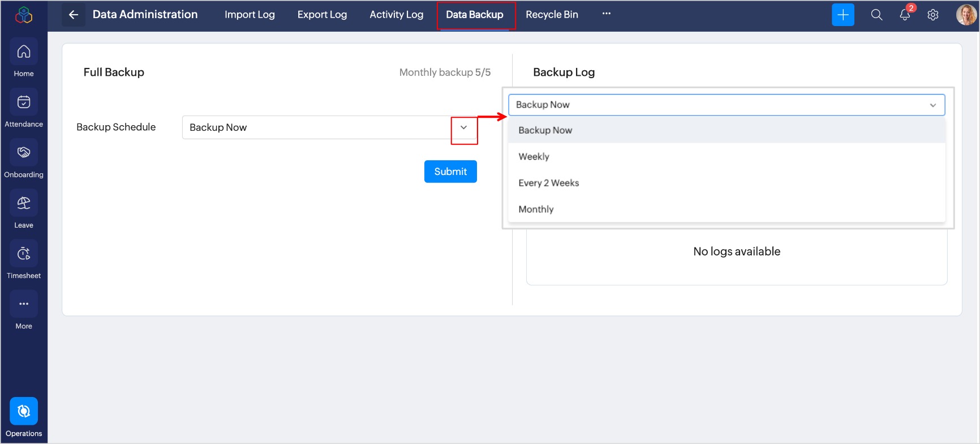Click the blue plus add button
The image size is (980, 444).
[x=843, y=15]
